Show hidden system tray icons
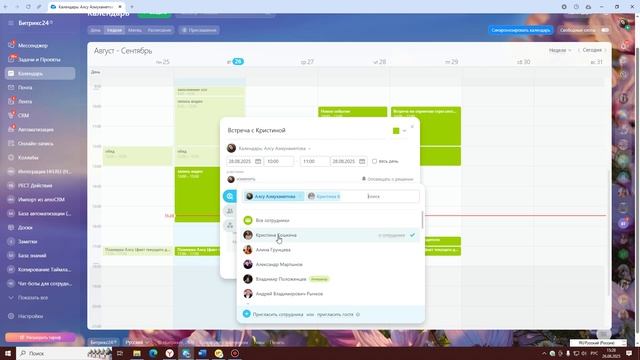This screenshot has height=360, width=640. tap(544, 353)
